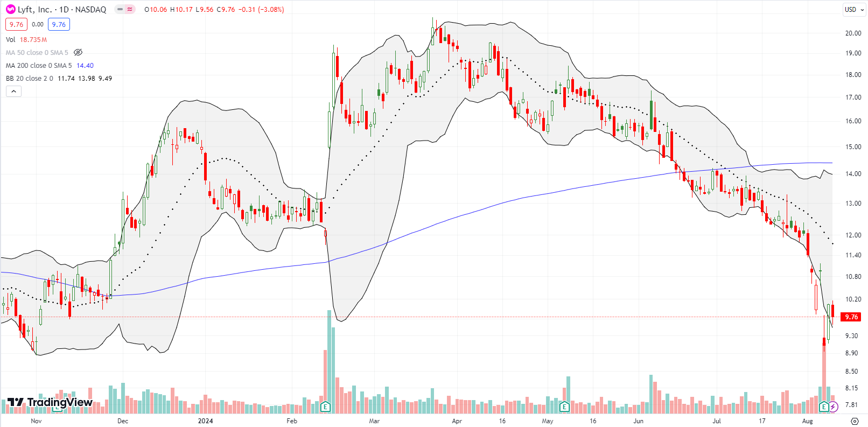This screenshot has width=868, height=427.
Task: Click the 14.40 MA 200 value
Action: [x=85, y=65]
